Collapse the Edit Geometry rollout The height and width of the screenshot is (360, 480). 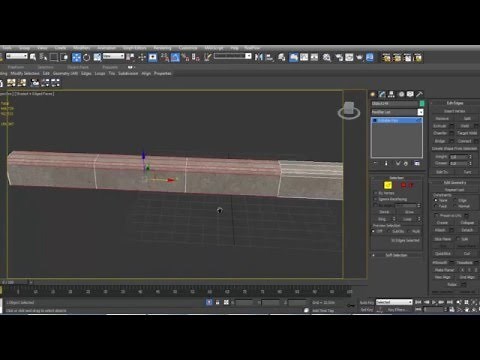[x=455, y=183]
